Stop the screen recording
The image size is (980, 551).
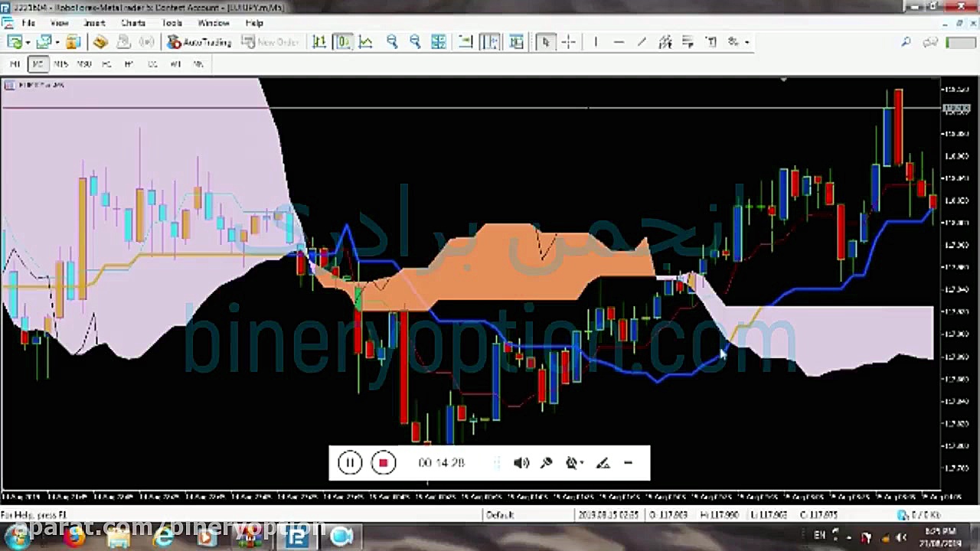pos(384,463)
